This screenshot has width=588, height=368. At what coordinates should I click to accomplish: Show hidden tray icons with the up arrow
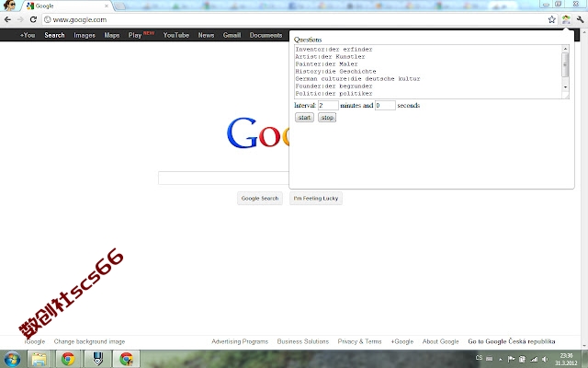tap(500, 360)
